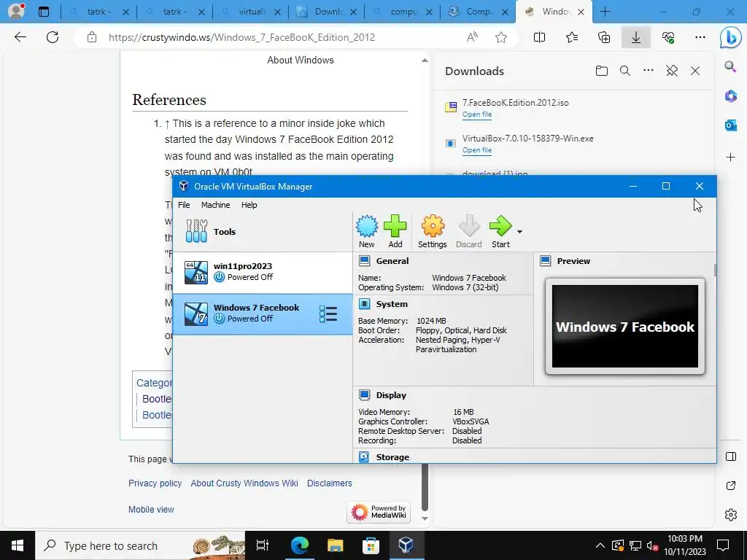Screen dimensions: 747x560
Task: Add a sidebar app with plus icon
Action: (x=730, y=157)
